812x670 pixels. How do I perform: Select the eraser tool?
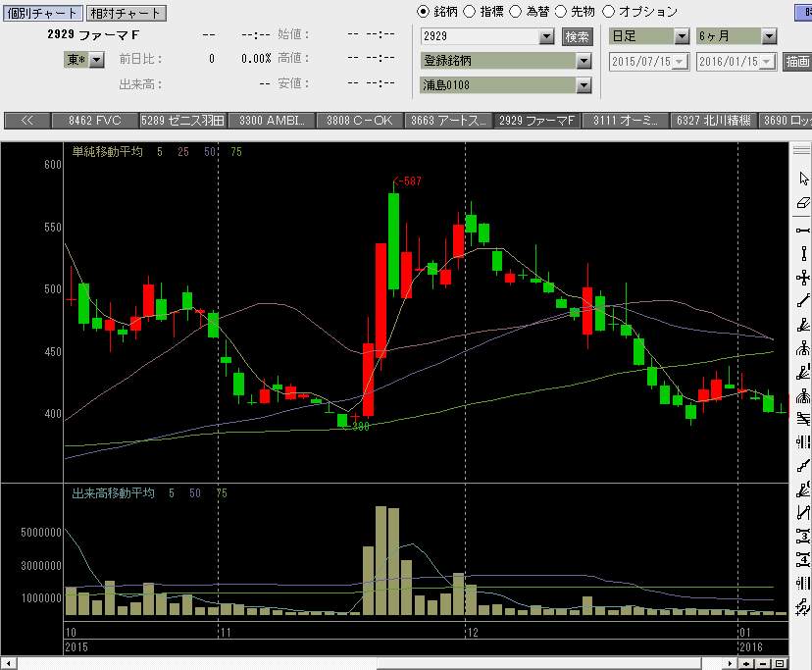(x=802, y=203)
